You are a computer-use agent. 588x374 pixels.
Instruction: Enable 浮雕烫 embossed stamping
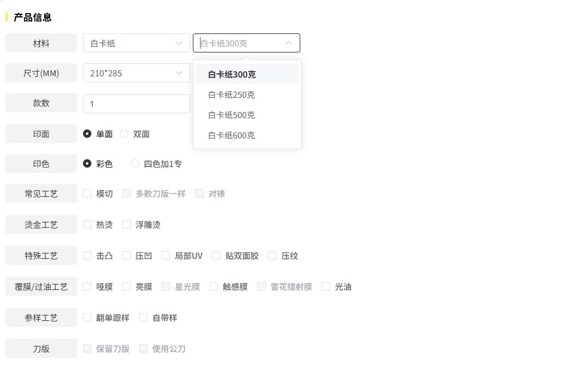click(127, 224)
